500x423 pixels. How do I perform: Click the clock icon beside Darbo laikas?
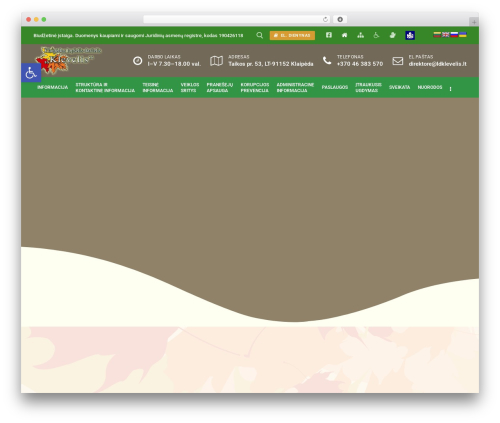[x=137, y=61]
